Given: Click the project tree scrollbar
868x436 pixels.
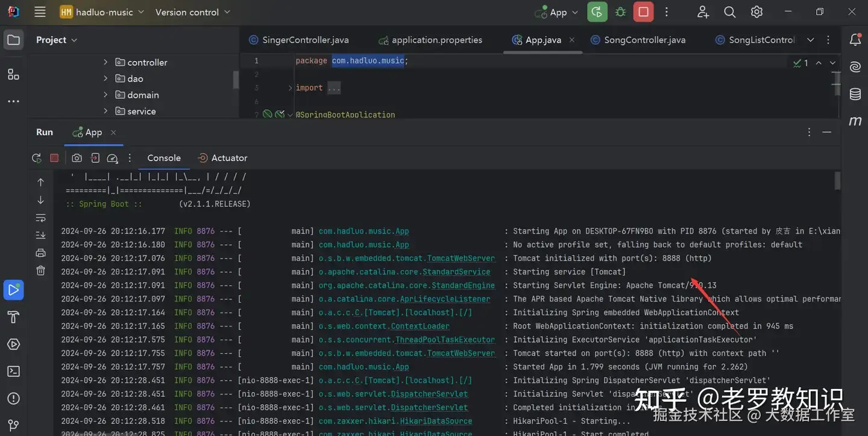Looking at the screenshot, I should 236,80.
